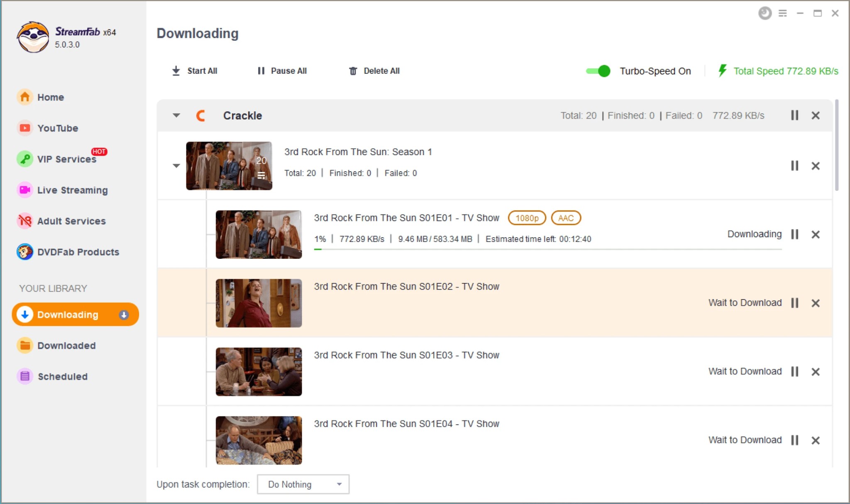850x504 pixels.
Task: Open the hamburger menu
Action: point(783,13)
